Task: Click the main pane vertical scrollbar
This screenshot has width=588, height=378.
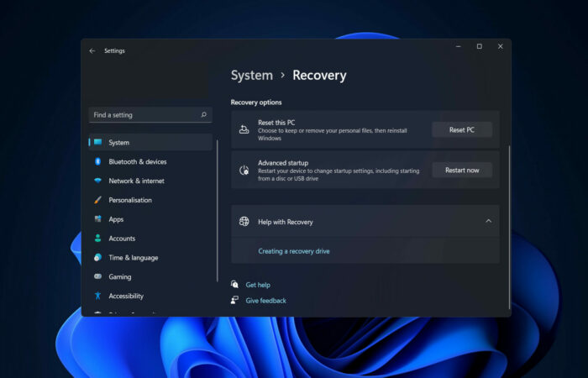Action: [509, 228]
